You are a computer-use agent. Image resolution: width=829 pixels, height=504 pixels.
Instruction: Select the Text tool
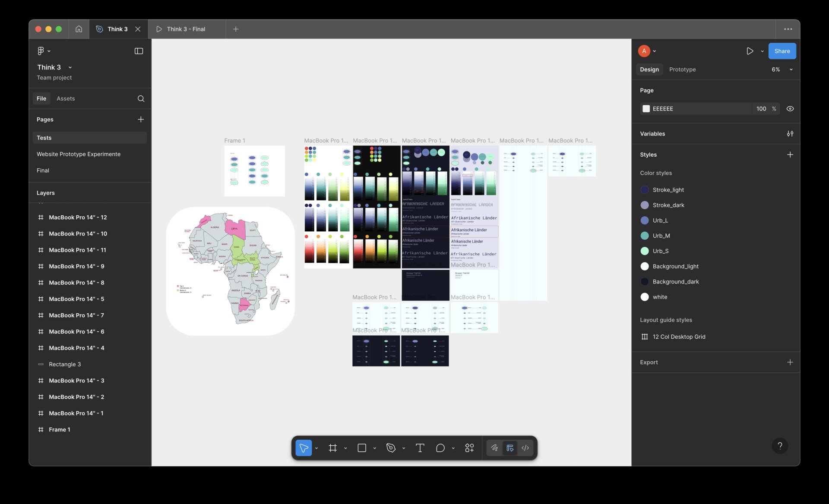420,448
